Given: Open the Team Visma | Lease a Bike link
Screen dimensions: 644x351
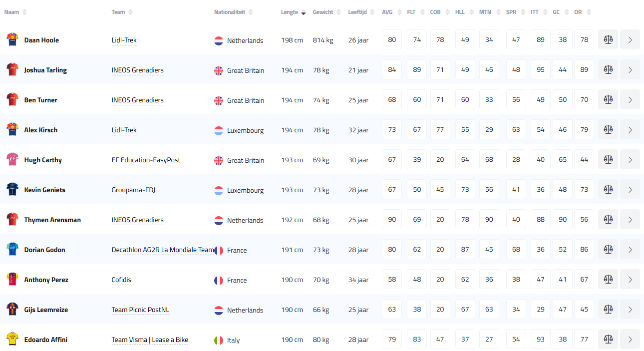Looking at the screenshot, I should tap(150, 340).
